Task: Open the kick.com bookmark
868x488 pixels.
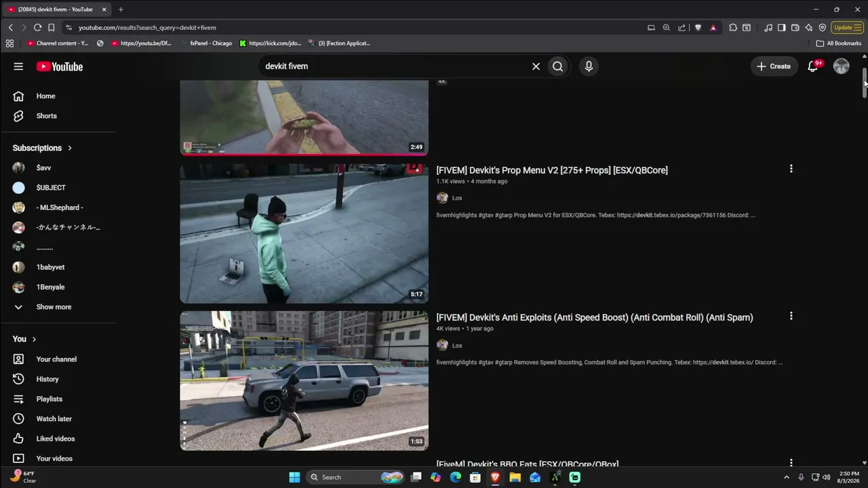Action: tap(271, 43)
